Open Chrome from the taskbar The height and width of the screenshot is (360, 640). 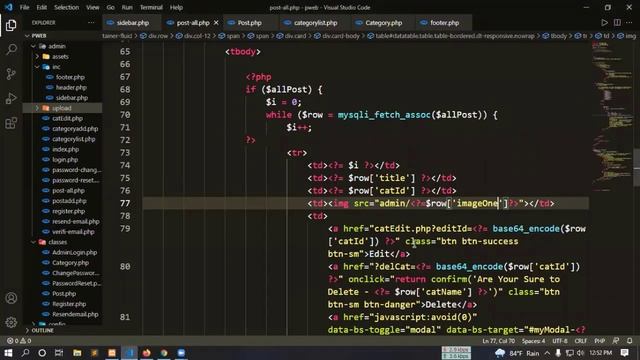click(x=164, y=353)
